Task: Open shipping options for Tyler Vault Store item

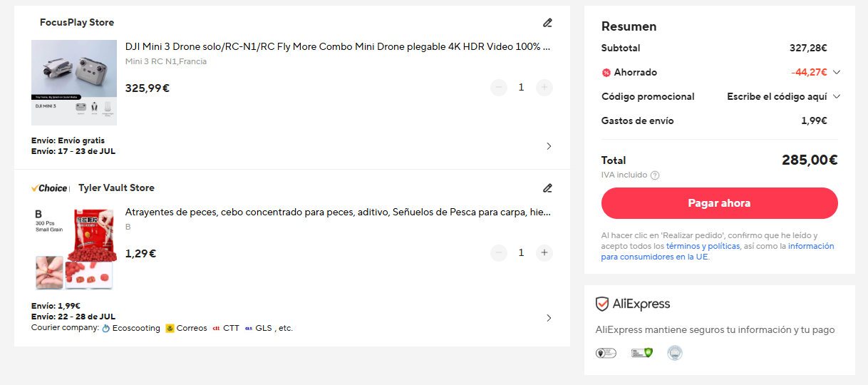Action: click(549, 318)
